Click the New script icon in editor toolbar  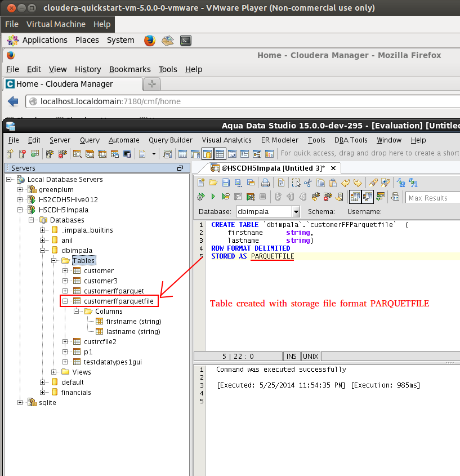pyautogui.click(x=201, y=183)
